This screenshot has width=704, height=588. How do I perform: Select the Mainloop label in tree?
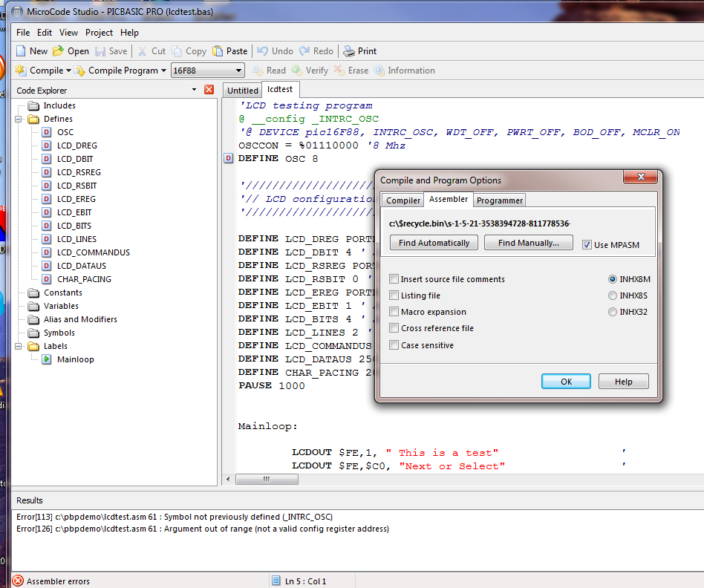75,359
